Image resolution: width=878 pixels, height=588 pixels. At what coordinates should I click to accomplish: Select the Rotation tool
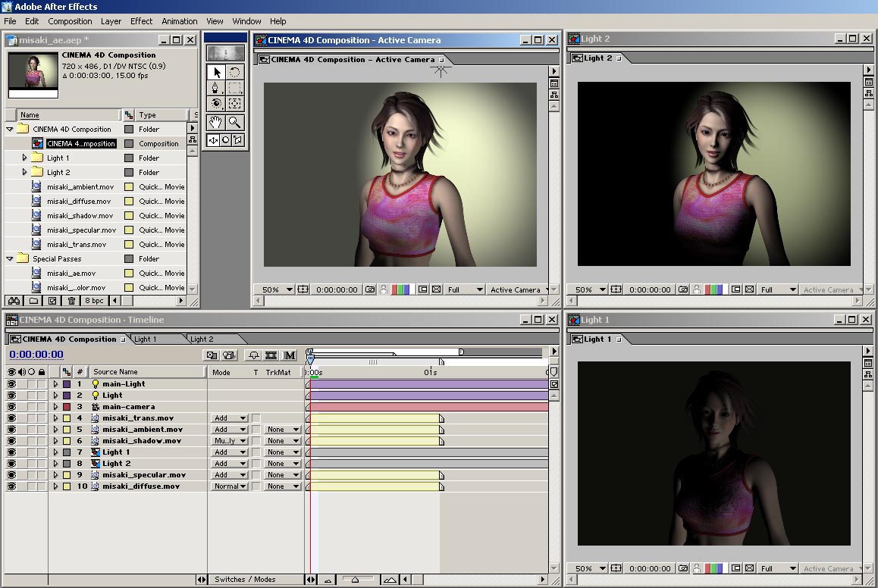pos(235,72)
